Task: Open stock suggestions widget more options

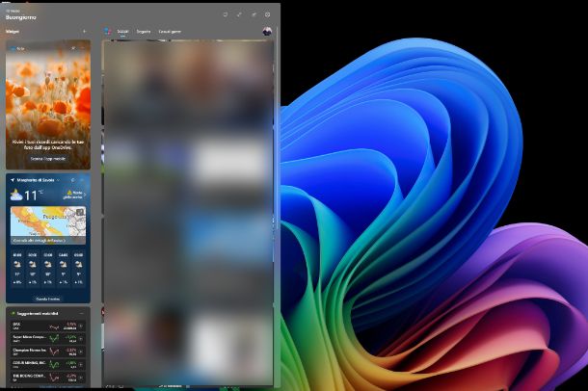Action: pyautogui.click(x=82, y=314)
